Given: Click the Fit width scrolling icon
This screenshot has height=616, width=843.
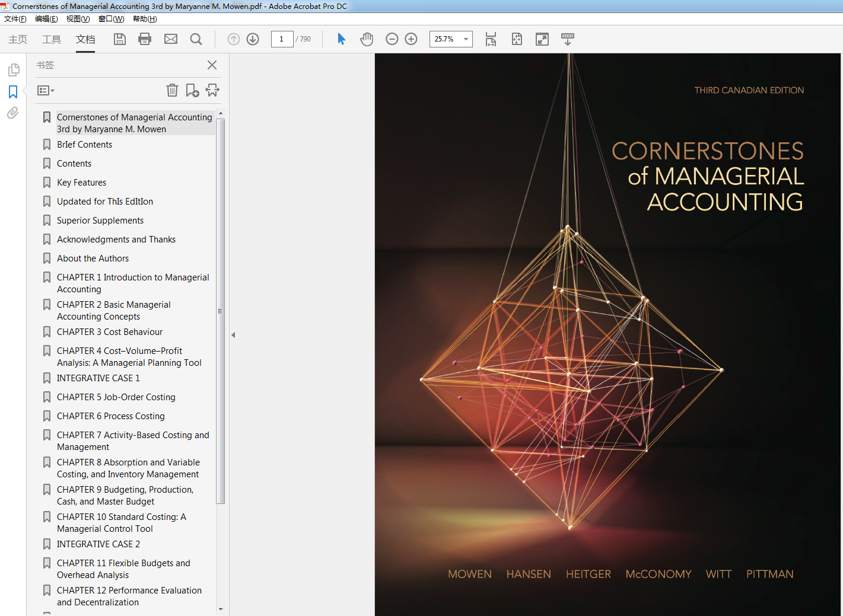Looking at the screenshot, I should [x=491, y=39].
